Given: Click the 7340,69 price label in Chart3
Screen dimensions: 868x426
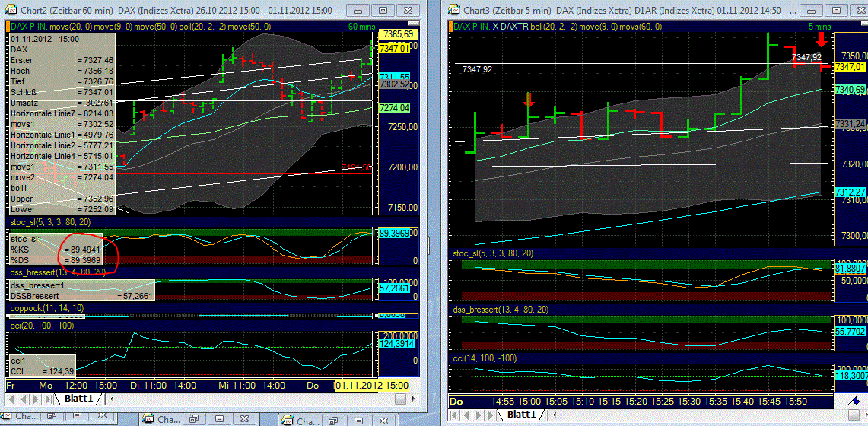Looking at the screenshot, I should point(851,90).
